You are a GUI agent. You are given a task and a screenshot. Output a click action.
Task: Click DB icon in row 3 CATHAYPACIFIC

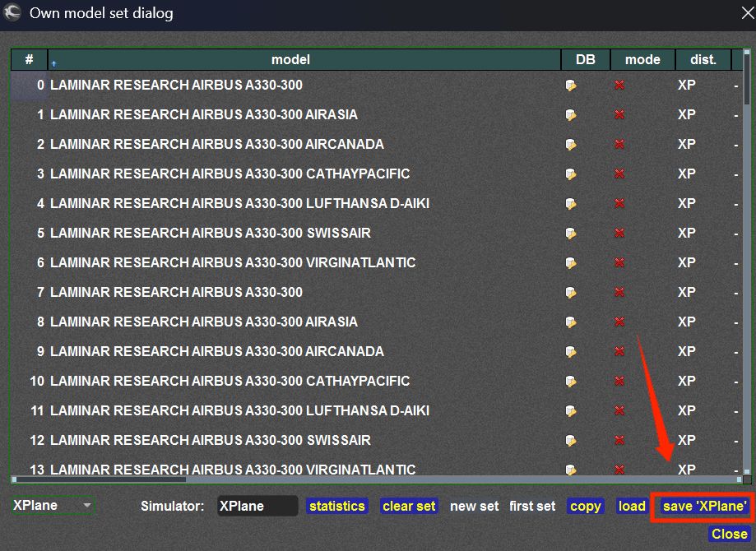pos(571,174)
